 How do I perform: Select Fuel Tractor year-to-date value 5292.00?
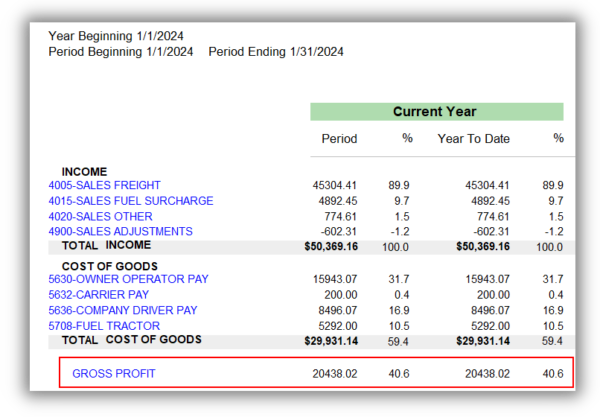[x=490, y=326]
